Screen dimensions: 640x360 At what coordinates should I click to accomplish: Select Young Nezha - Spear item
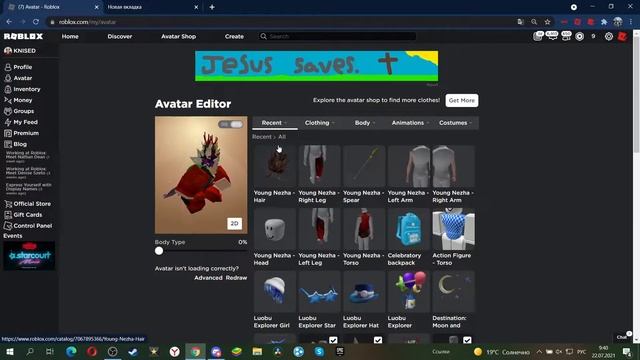tap(364, 174)
